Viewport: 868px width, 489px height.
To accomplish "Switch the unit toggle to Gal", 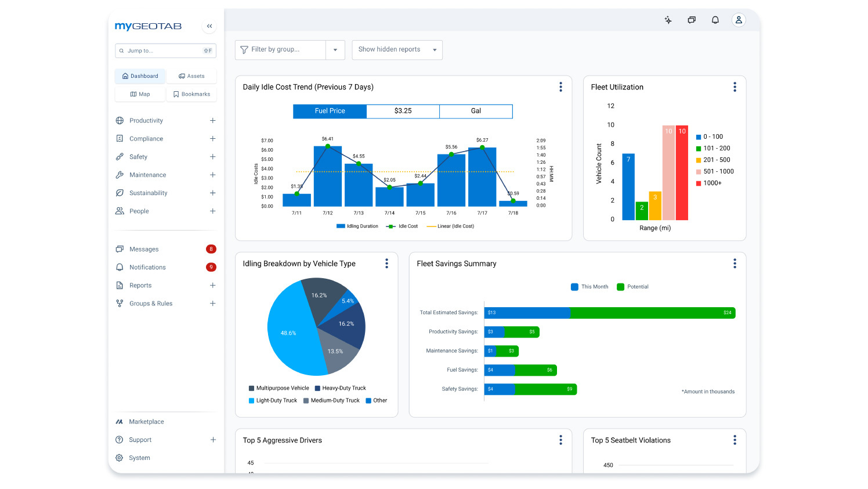I will click(476, 111).
